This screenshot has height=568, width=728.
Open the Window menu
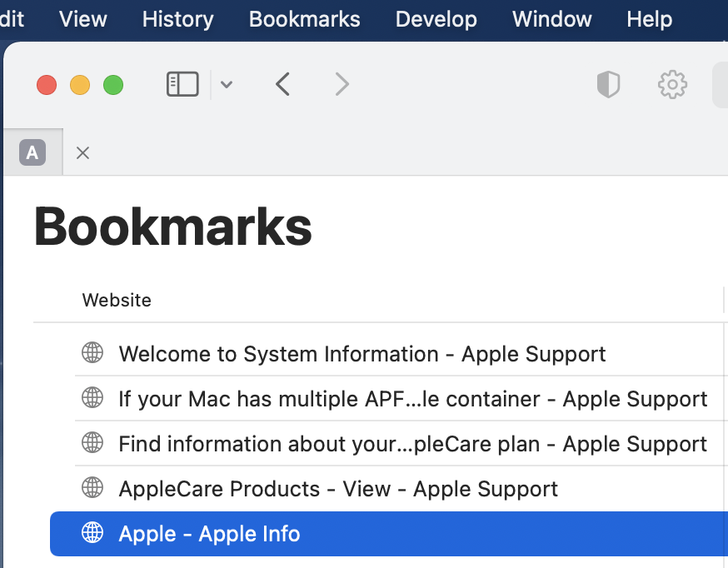552,19
